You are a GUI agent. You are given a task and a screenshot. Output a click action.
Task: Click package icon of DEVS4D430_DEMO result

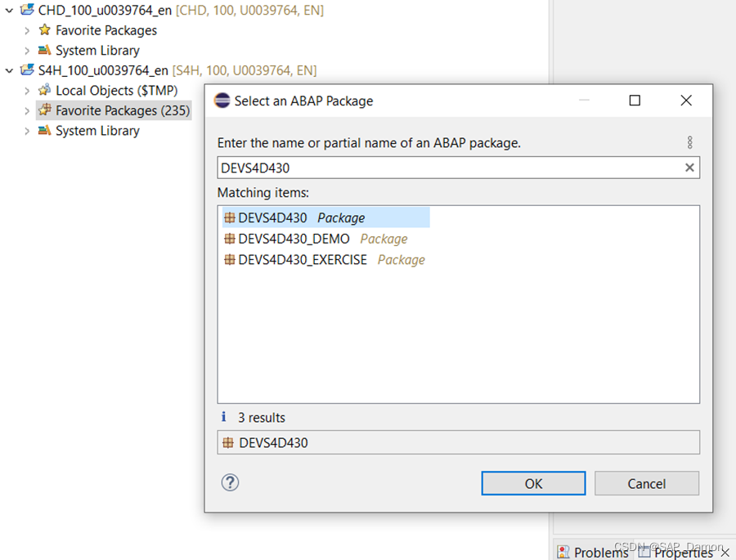click(230, 239)
